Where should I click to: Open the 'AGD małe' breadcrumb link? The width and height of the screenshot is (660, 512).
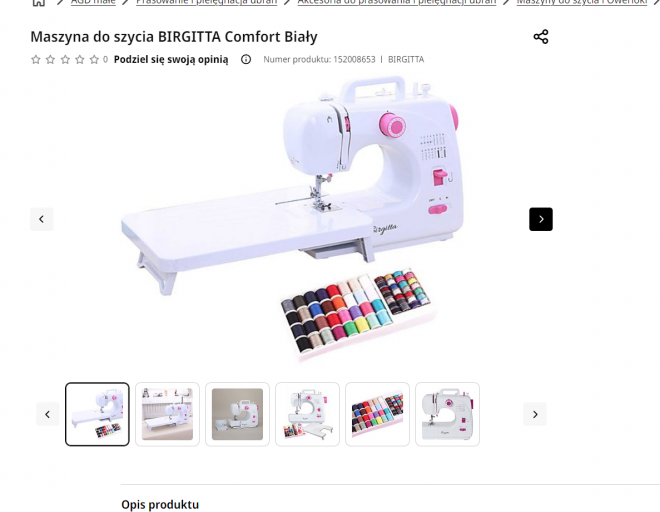[x=93, y=2]
